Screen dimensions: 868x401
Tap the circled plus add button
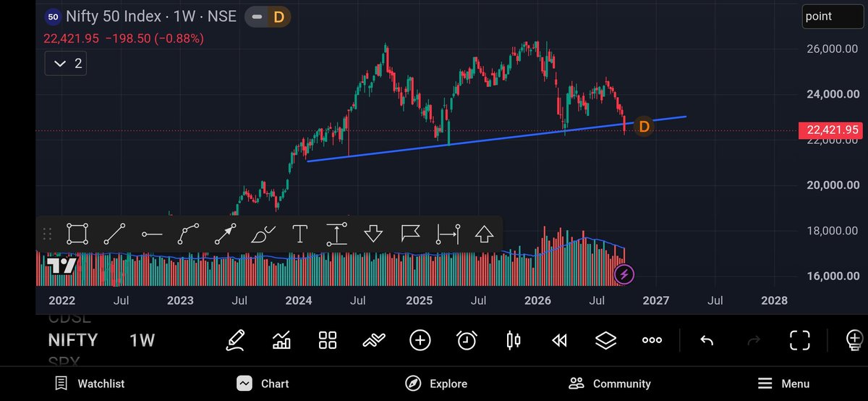pos(420,340)
